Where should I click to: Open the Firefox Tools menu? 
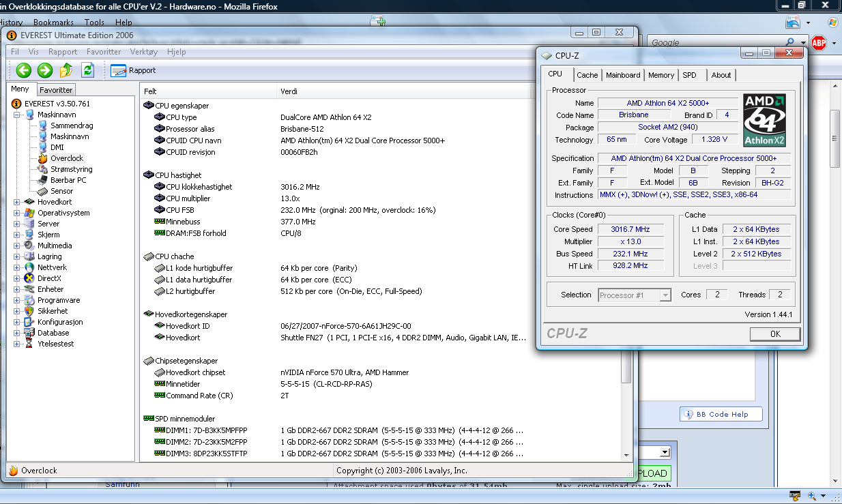(x=94, y=23)
